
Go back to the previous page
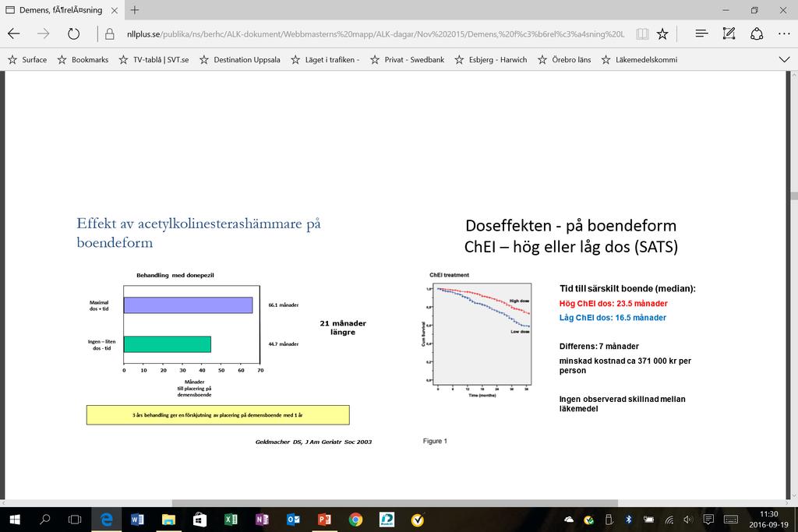(14, 34)
